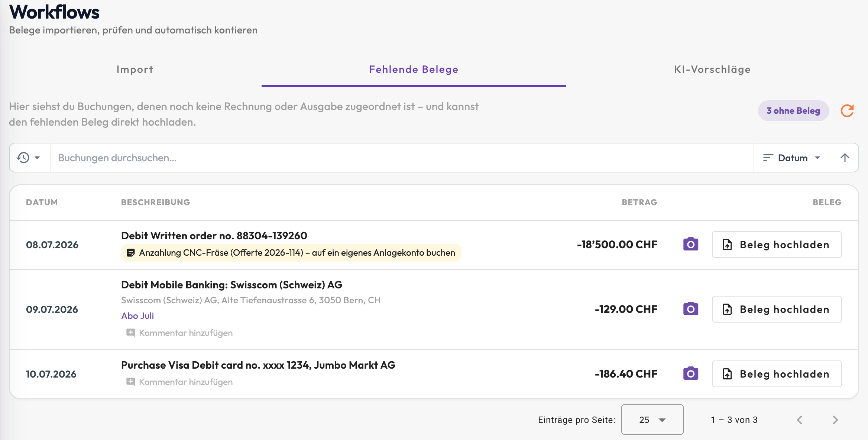This screenshot has width=868, height=440.
Task: Upload Beleg for Jumbo Markt row
Action: 777,374
